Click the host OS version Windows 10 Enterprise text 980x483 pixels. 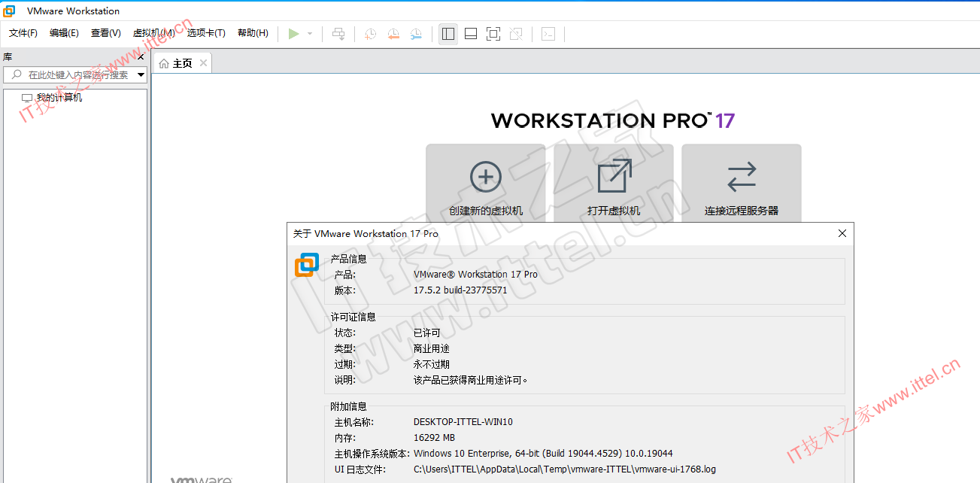[x=543, y=454]
